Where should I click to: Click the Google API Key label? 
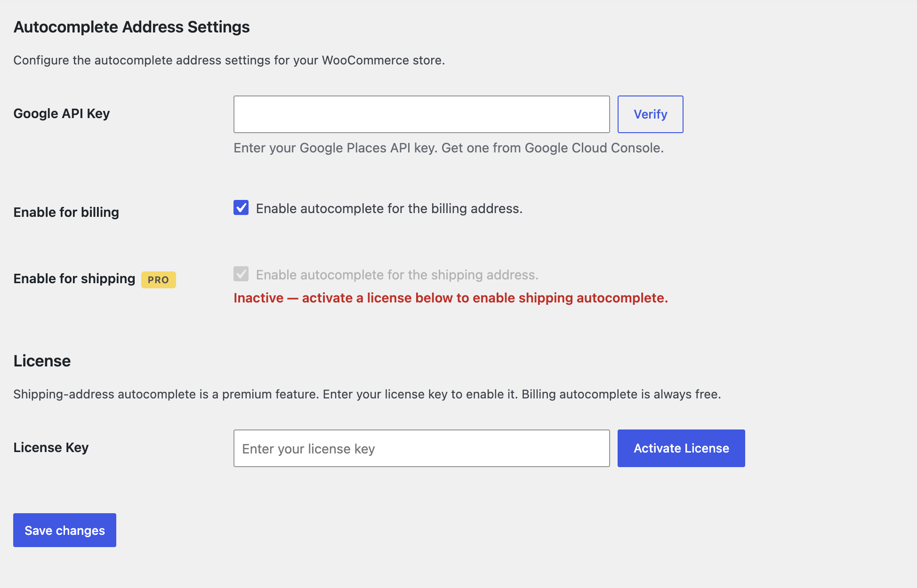pos(62,113)
